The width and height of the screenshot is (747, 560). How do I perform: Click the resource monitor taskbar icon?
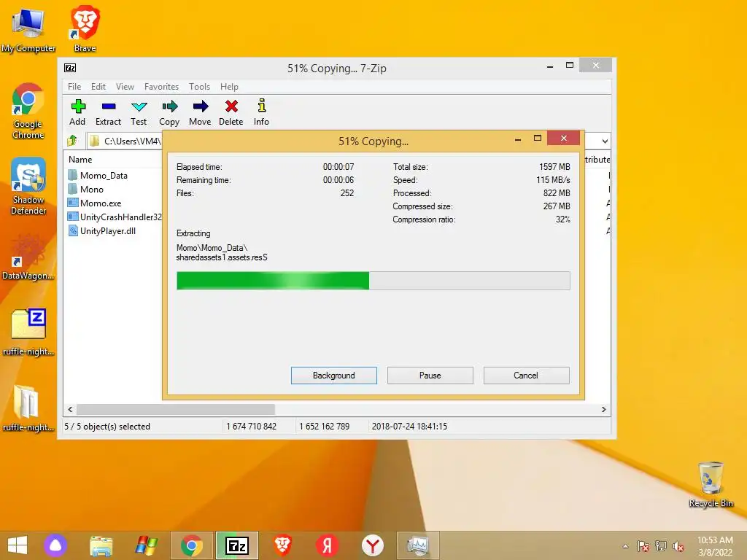click(418, 545)
